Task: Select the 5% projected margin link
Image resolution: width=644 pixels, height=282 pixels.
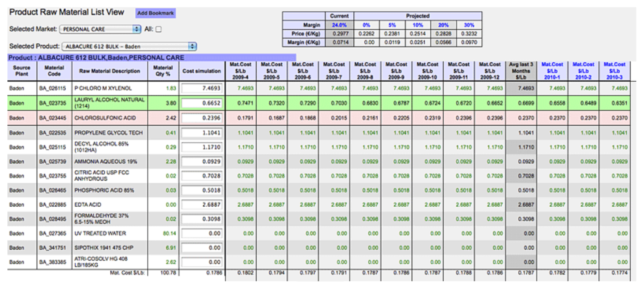Action: 392,25
